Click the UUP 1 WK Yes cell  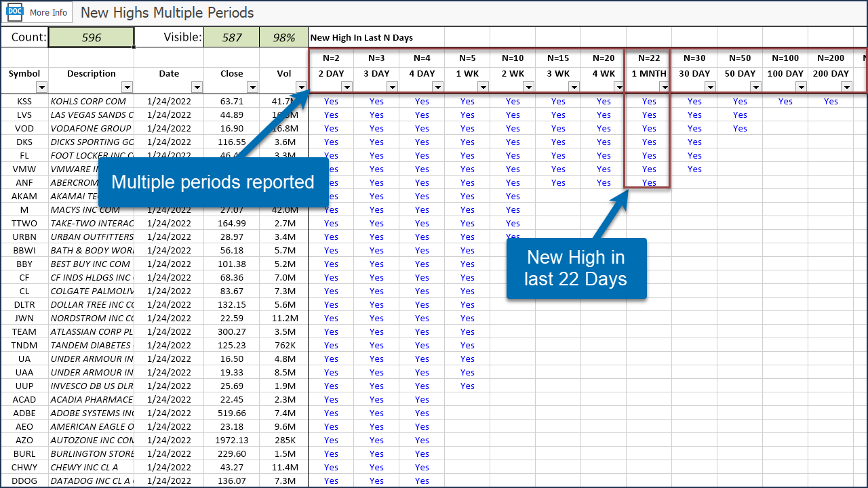[467, 386]
